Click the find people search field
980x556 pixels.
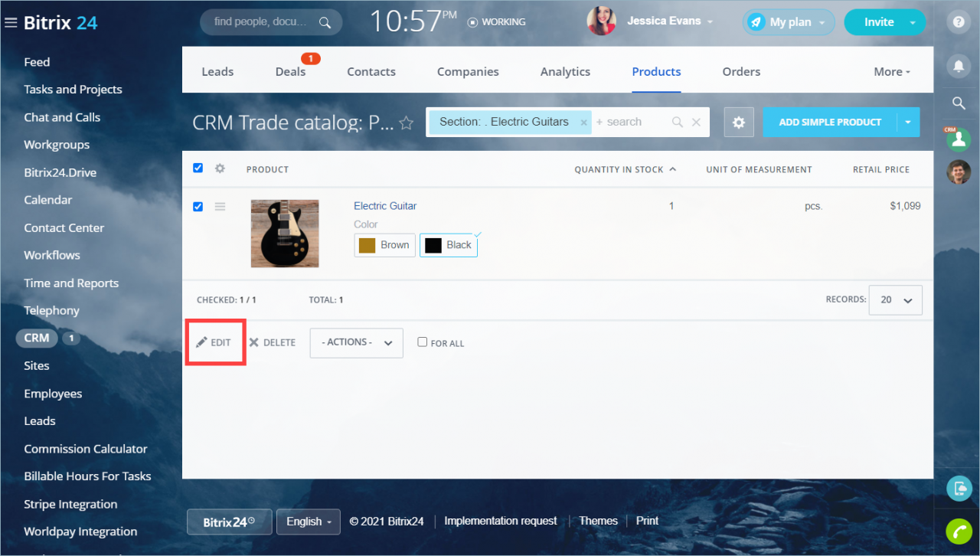[x=260, y=22]
